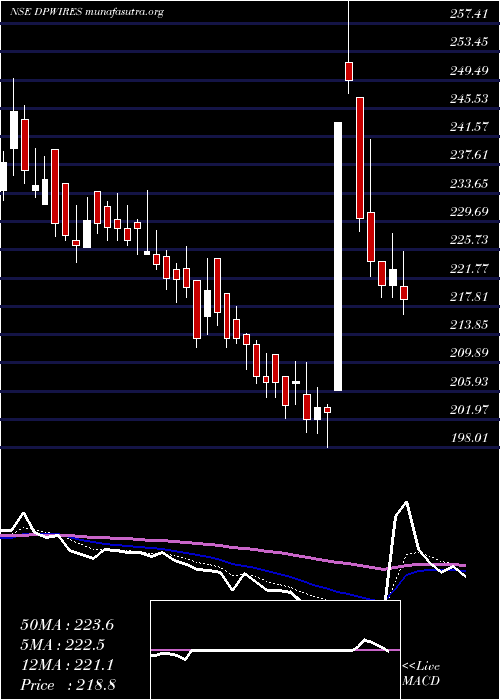Image resolution: width=500 pixels, height=700 pixels.
Task: Click the 12MA : 221.1 value
Action: click(67, 665)
